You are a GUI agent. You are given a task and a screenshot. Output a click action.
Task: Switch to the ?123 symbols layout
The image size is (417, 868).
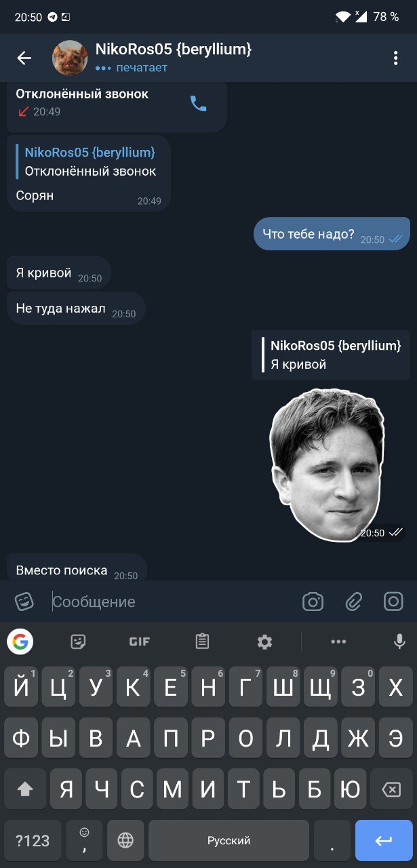coord(33,841)
